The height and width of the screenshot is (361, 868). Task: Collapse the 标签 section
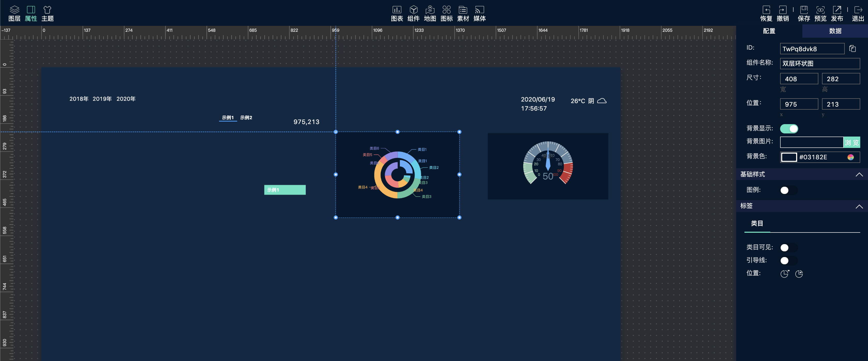click(859, 206)
